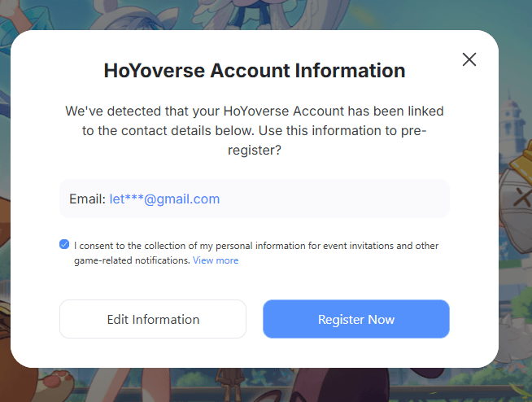Viewport: 532px width, 402px height.
Task: Click the "Email:" label text
Action: [x=86, y=199]
